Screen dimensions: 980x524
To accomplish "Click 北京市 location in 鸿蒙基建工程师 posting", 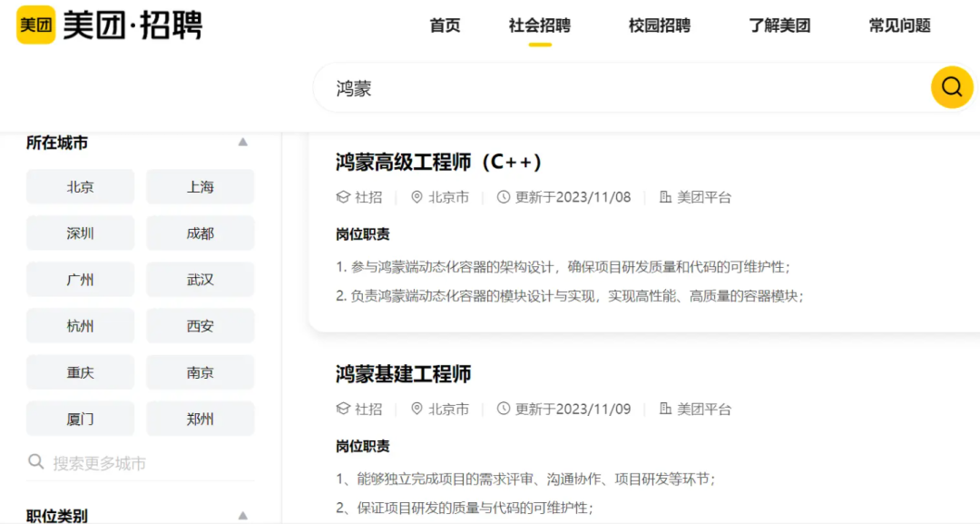I will click(x=448, y=409).
